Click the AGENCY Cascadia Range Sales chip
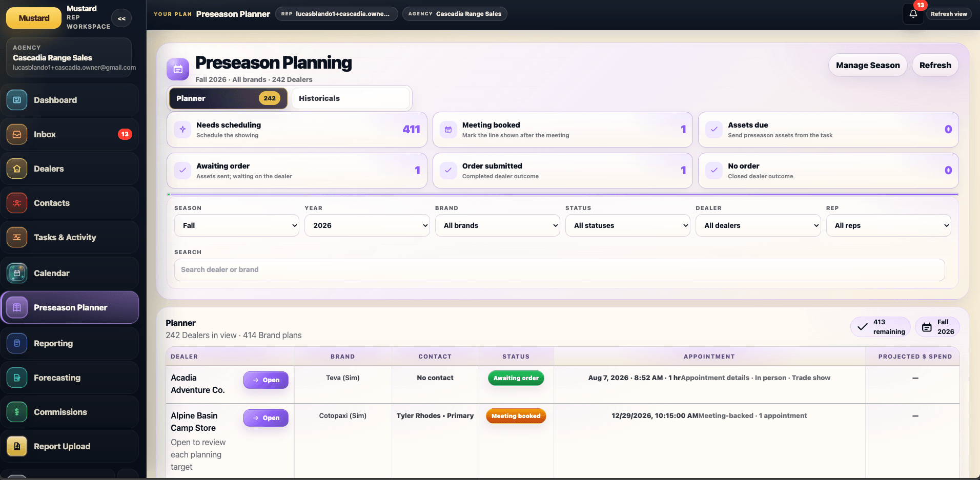 (455, 14)
